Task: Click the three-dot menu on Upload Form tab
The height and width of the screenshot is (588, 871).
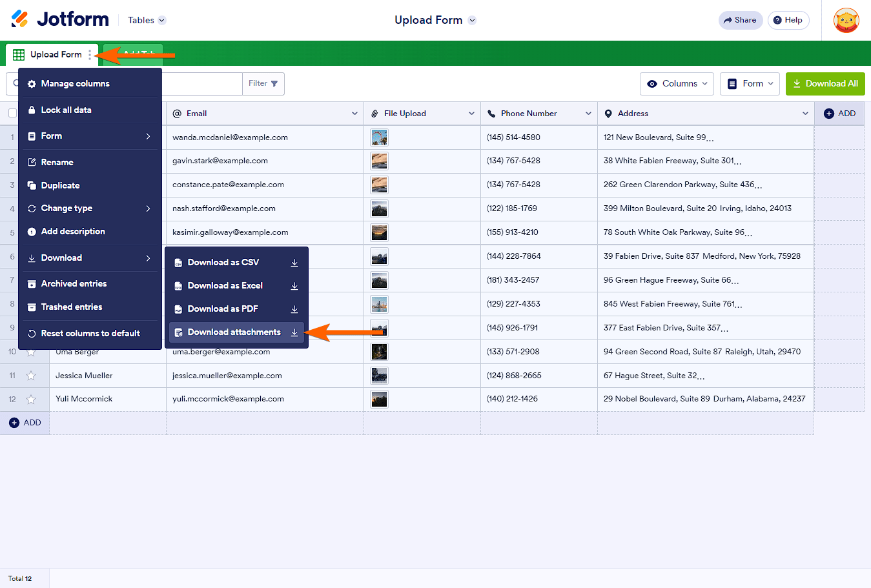Action: [x=90, y=55]
